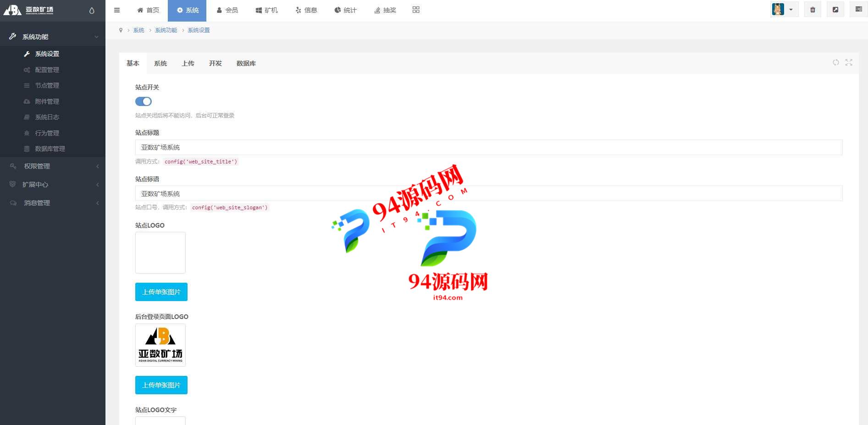Screen dimensions: 868x425
Task: Click the user avatar image
Action: tap(778, 9)
